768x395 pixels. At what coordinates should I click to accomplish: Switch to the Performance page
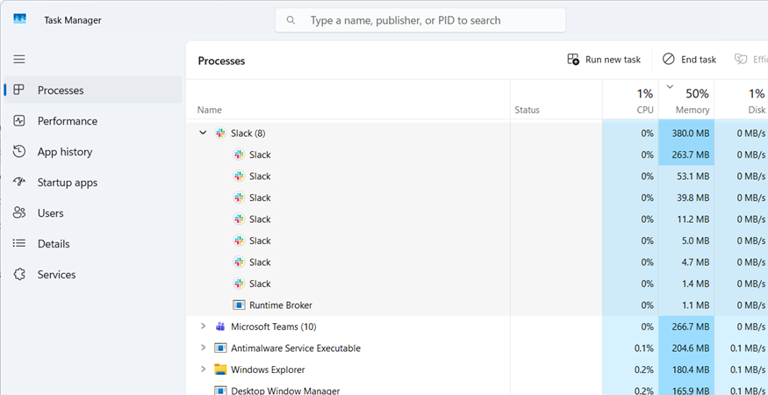point(93,121)
